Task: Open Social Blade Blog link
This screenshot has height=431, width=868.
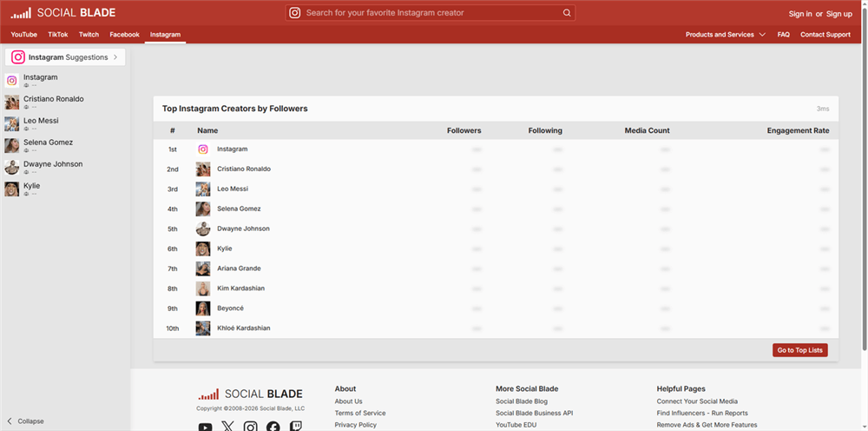Action: [x=522, y=401]
